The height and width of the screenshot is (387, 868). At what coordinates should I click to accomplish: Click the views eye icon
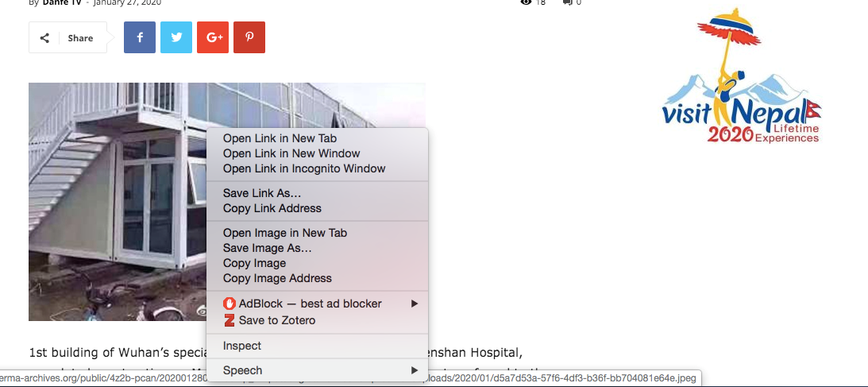pos(526,2)
